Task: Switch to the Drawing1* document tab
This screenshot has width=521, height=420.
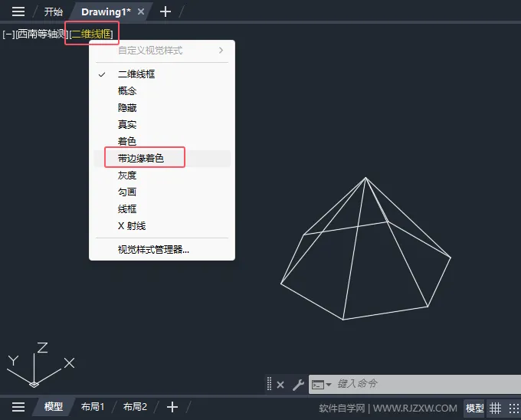Action: (x=106, y=12)
